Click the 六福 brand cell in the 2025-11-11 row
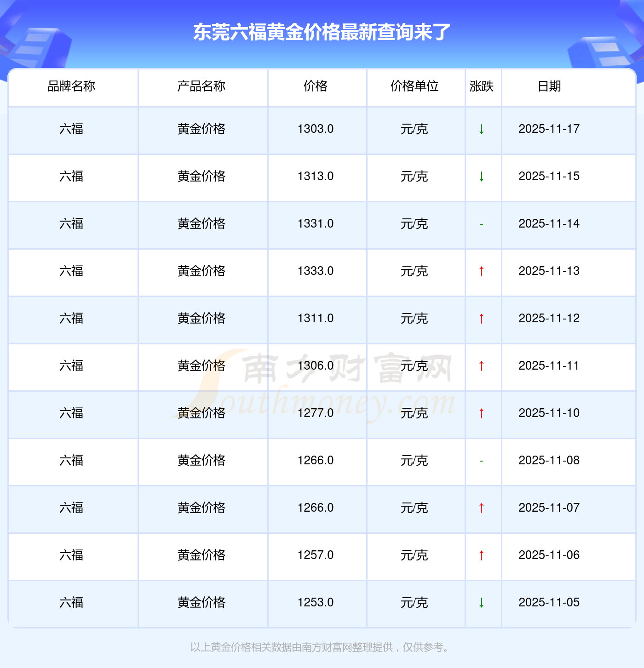 pyautogui.click(x=71, y=365)
